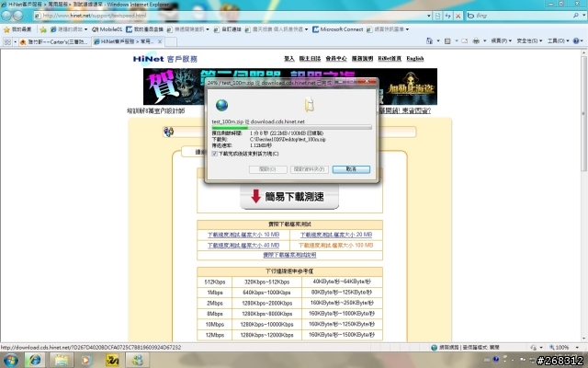The image size is (588, 368).
Task: Open a new blank tab
Action: [171, 41]
